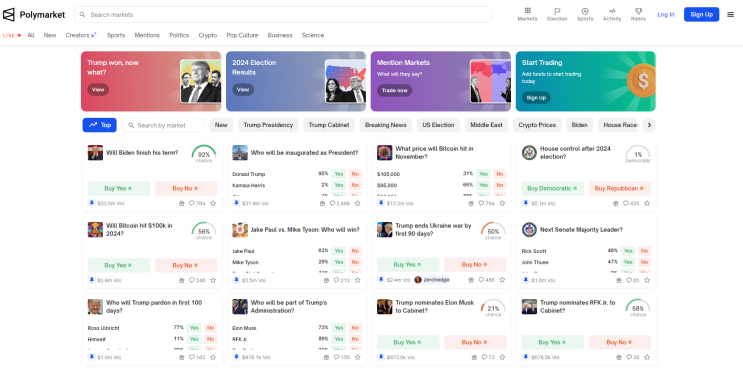Click gift icon on Trump nominates RFK Jr.
This screenshot has height=368, width=743.
(x=618, y=357)
